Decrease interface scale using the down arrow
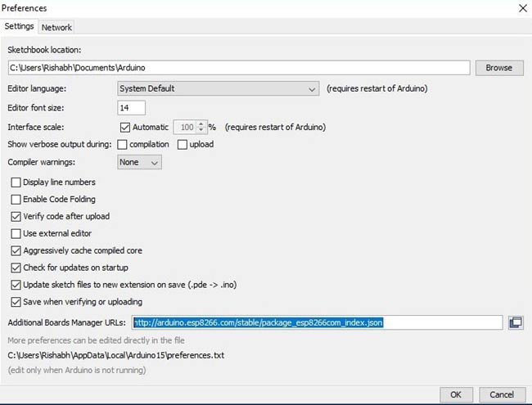Viewport: 532px width, 405px height. pos(201,130)
